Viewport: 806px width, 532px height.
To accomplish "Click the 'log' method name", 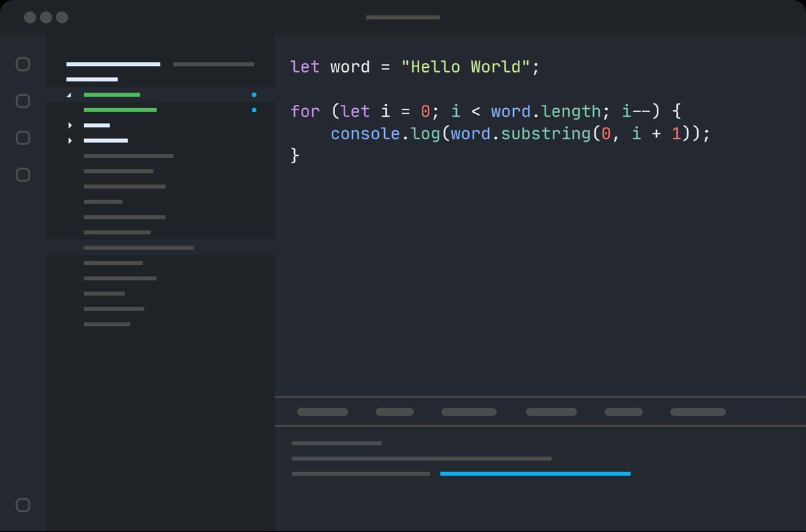I will (426, 133).
